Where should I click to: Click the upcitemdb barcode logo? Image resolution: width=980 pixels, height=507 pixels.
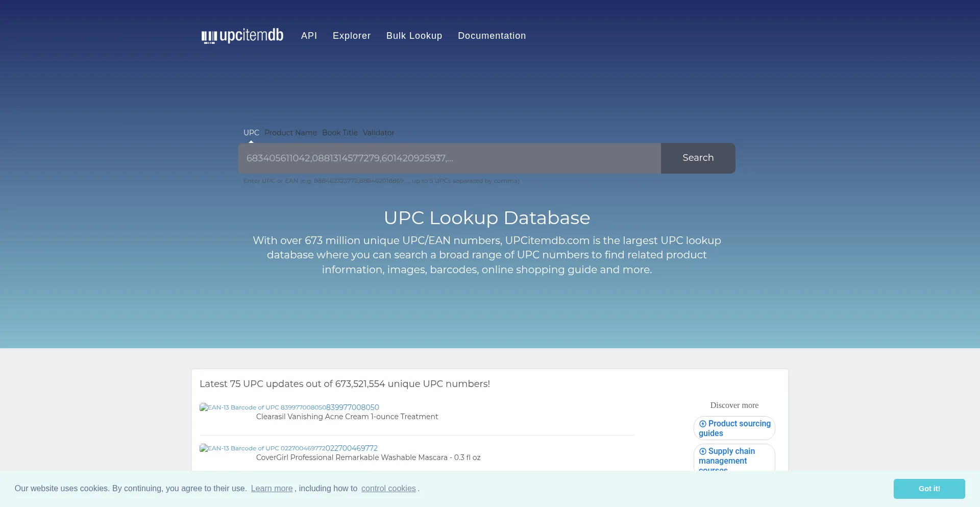[242, 36]
